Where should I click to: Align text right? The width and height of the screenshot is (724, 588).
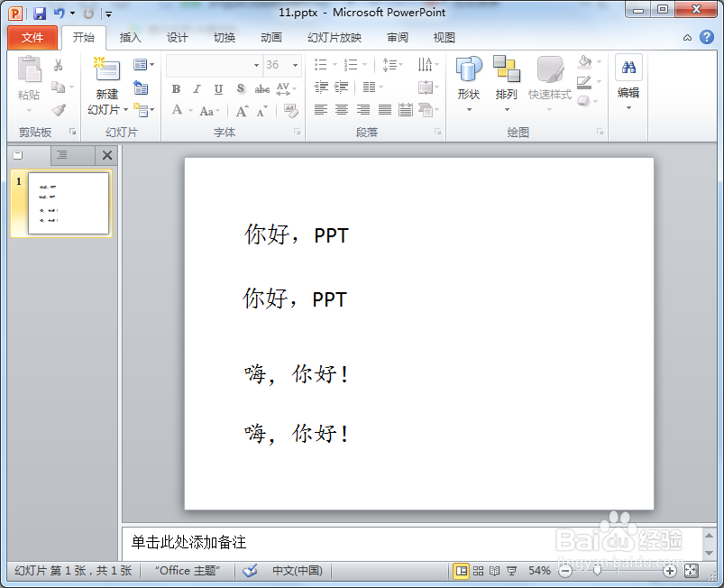tap(363, 109)
